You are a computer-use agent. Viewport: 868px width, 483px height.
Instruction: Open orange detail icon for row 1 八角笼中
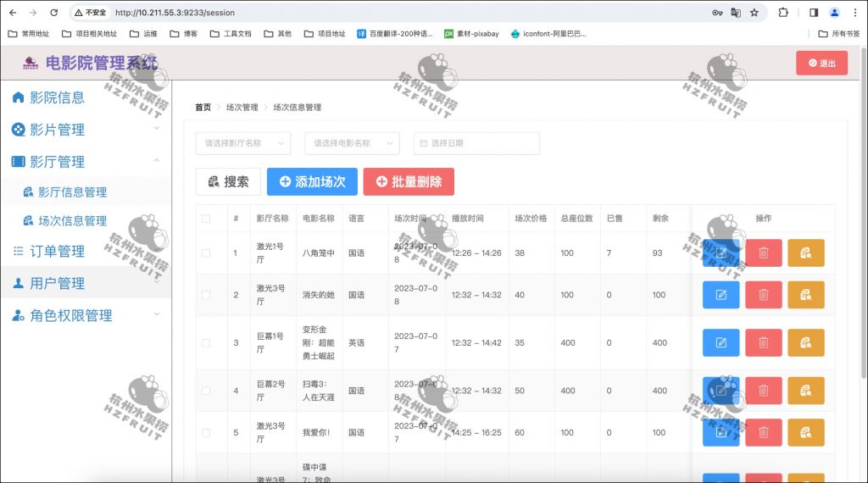[x=806, y=253]
